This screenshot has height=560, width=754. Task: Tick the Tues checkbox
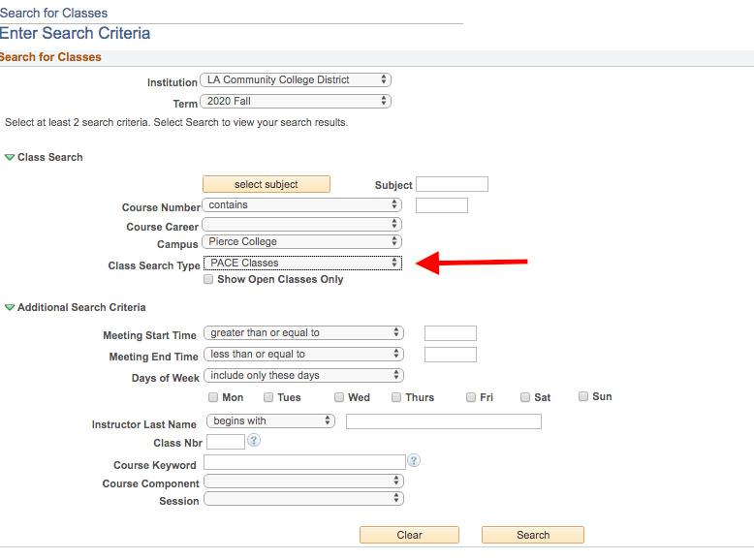tap(268, 397)
